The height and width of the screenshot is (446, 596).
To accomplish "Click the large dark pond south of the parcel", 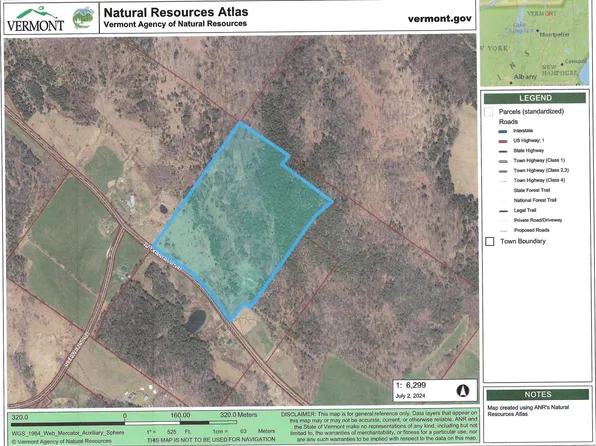I will pyautogui.click(x=196, y=321).
